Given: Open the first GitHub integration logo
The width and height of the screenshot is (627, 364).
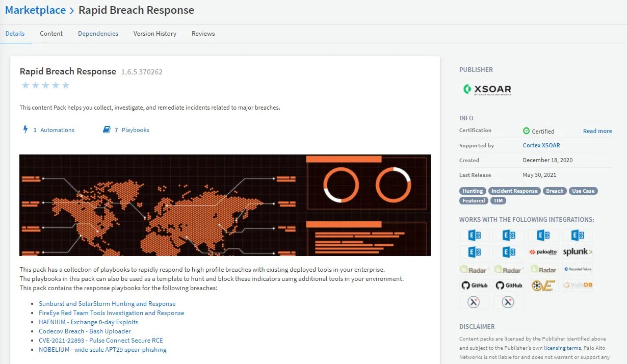Looking at the screenshot, I should coord(475,285).
